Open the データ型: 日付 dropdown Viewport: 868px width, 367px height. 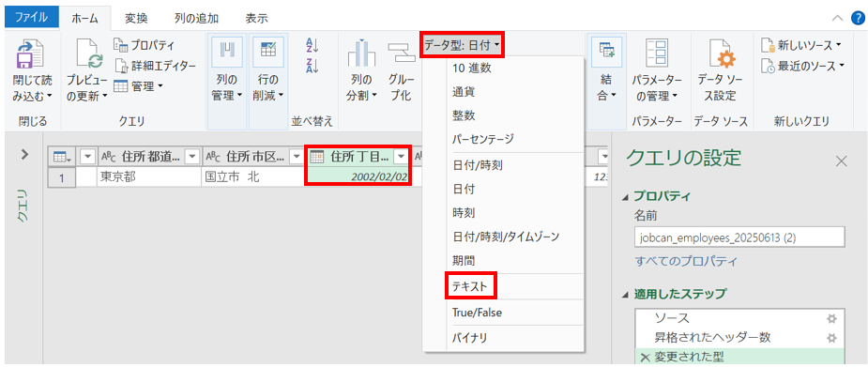pos(462,45)
